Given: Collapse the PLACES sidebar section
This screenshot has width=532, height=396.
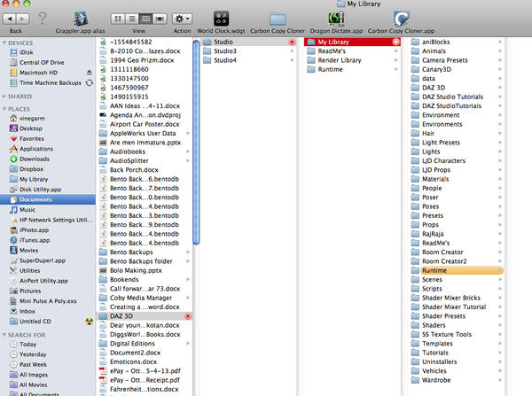Looking at the screenshot, I should click(x=4, y=109).
